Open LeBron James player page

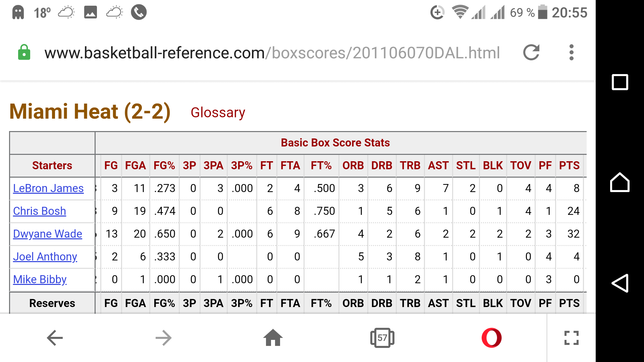[48, 188]
